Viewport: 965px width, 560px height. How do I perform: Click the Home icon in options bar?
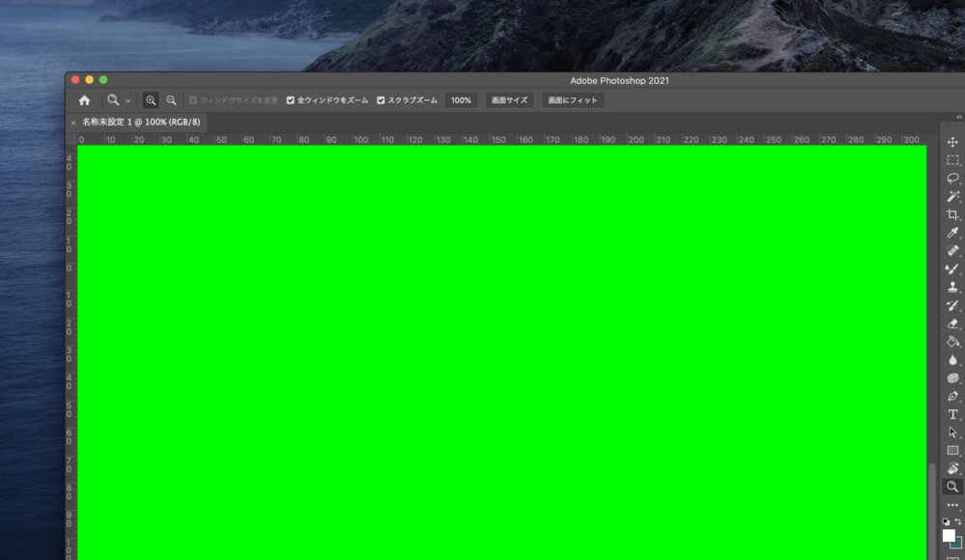pos(85,100)
